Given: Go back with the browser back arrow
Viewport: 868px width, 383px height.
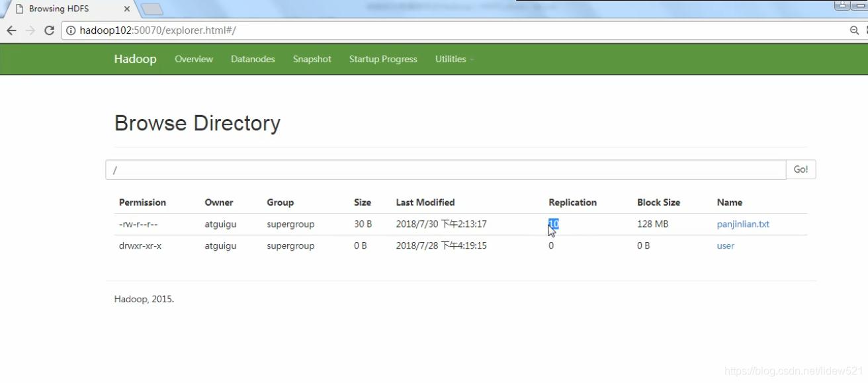Looking at the screenshot, I should (11, 30).
